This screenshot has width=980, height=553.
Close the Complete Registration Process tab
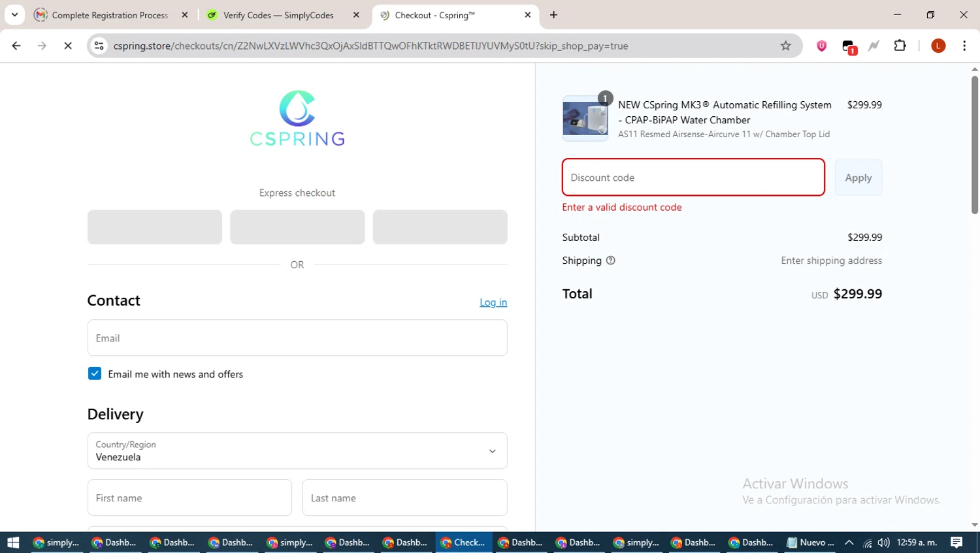[185, 14]
